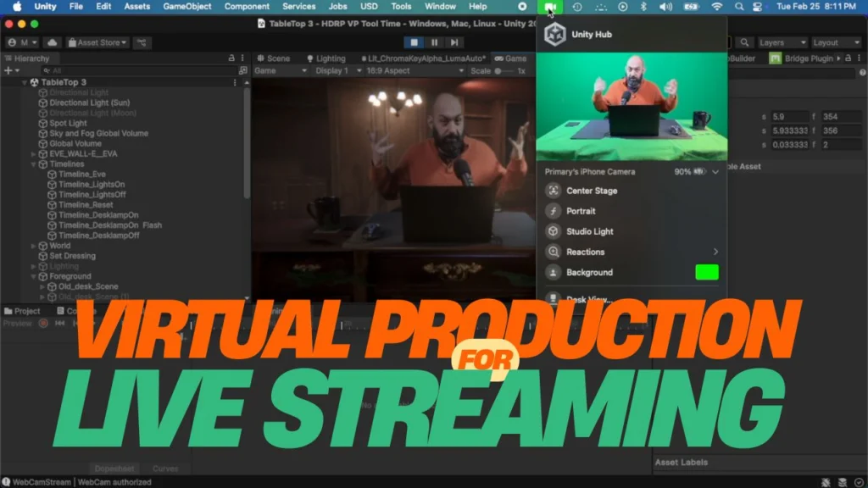This screenshot has width=868, height=488.
Task: Click the green camera video menu bar icon
Action: pos(550,7)
